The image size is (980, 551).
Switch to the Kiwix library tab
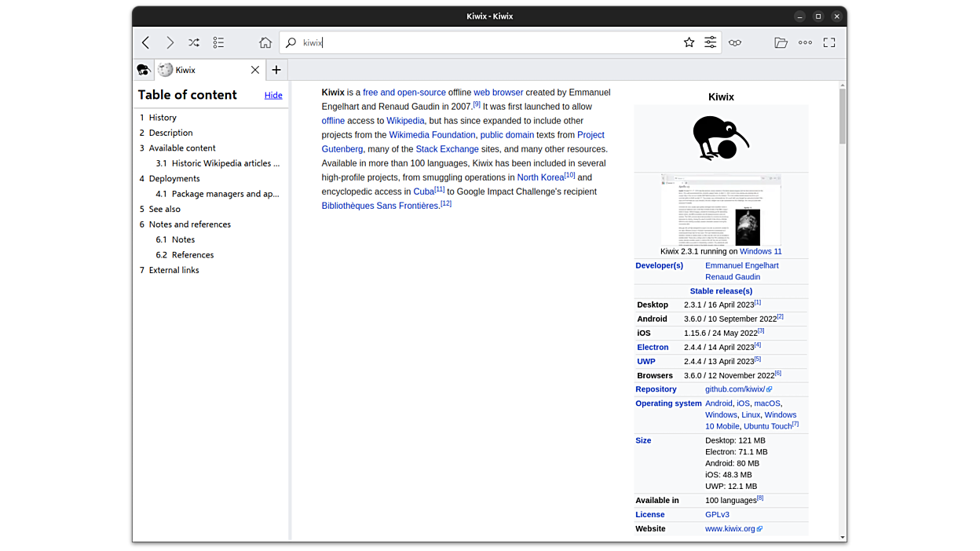[x=144, y=70]
